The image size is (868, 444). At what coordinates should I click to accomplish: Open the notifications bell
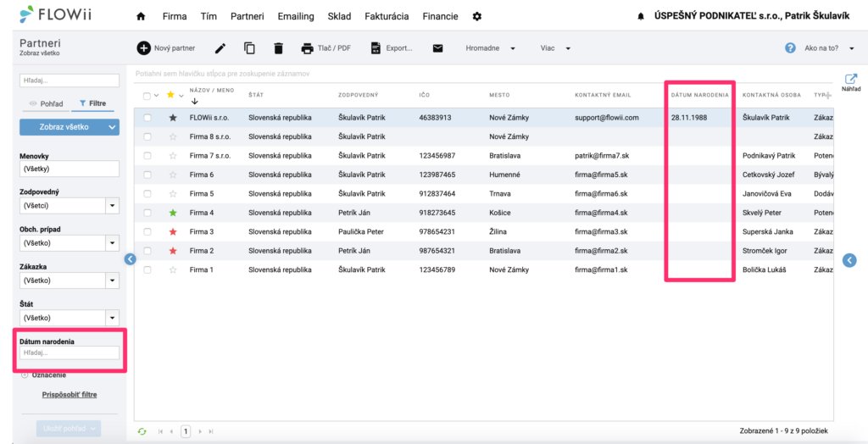[x=641, y=17]
